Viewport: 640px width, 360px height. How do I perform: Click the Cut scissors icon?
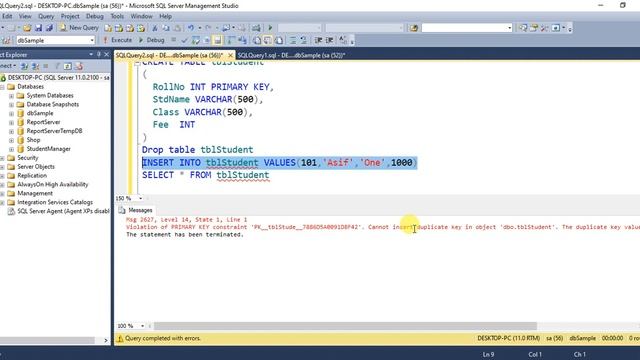[155, 28]
